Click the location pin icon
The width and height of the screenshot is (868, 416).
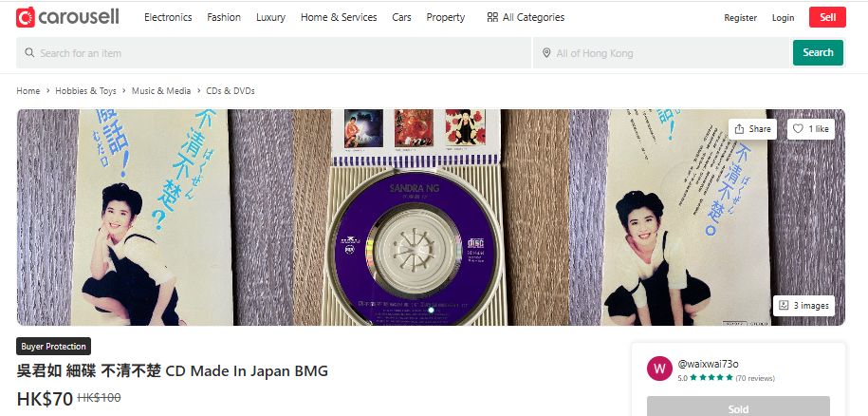pos(546,53)
